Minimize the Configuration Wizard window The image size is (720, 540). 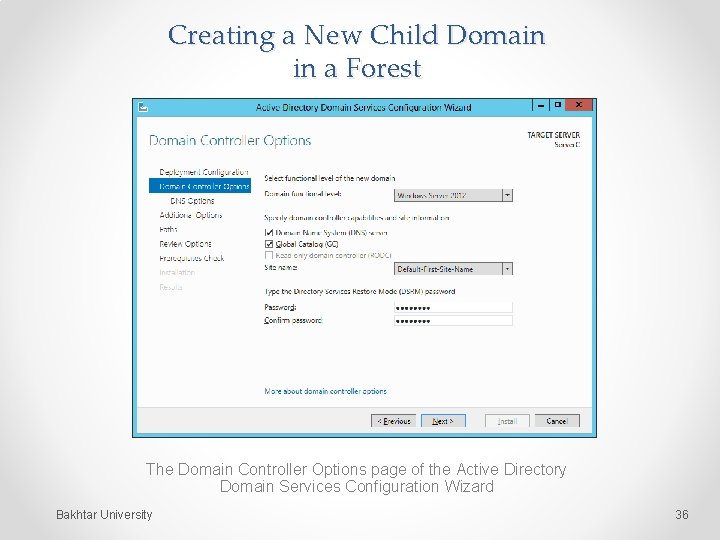pos(541,105)
